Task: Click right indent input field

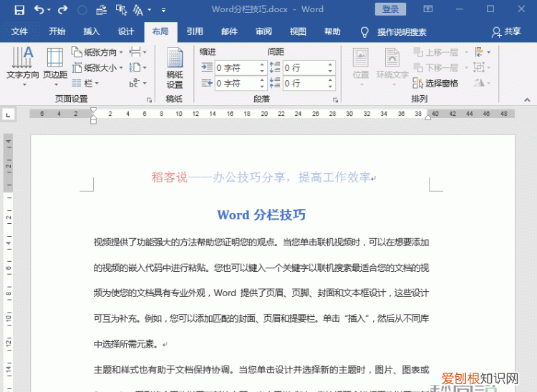Action: point(236,83)
